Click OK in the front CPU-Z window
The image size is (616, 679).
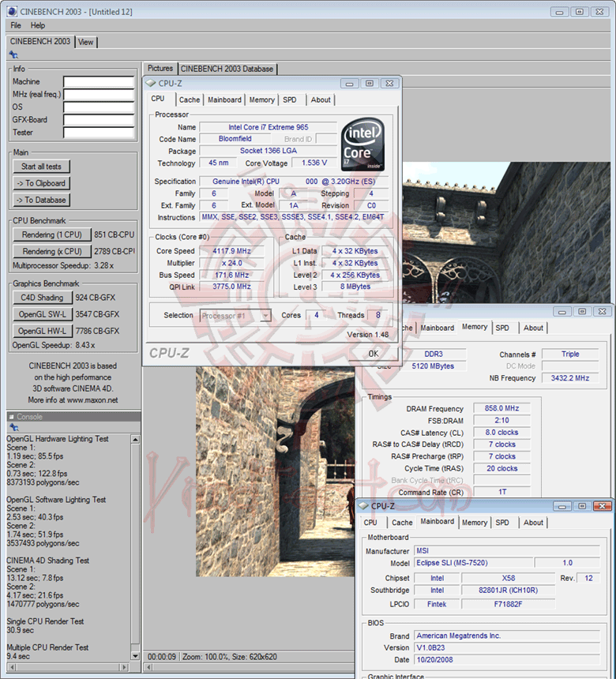coord(373,354)
